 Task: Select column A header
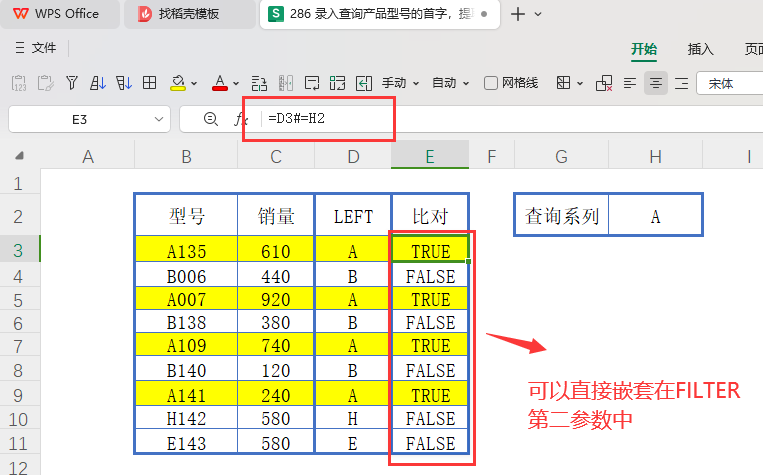[x=88, y=157]
